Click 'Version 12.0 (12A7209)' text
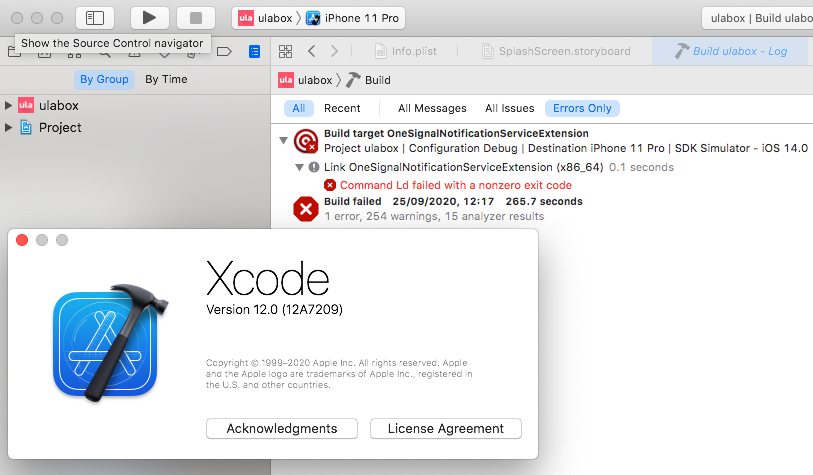 [x=274, y=310]
